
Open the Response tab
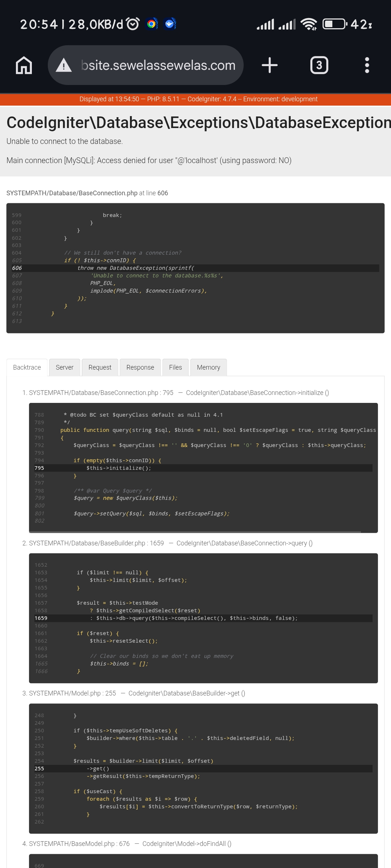point(140,367)
